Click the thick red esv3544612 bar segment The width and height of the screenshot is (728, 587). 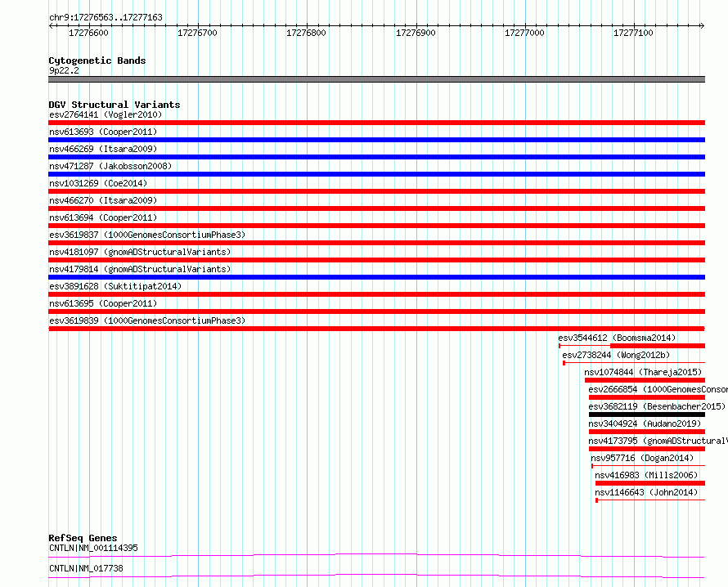(x=658, y=346)
